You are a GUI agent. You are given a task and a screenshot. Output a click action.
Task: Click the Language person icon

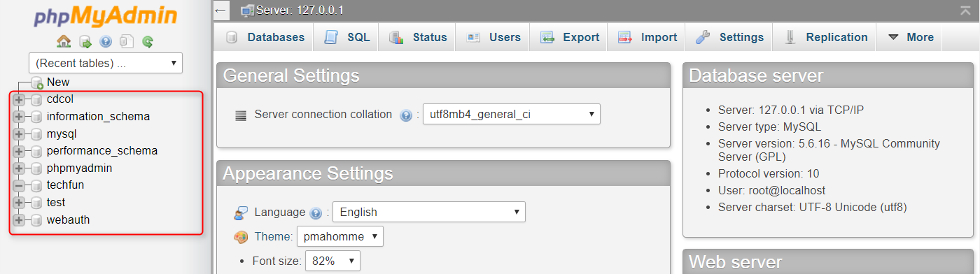tap(241, 212)
